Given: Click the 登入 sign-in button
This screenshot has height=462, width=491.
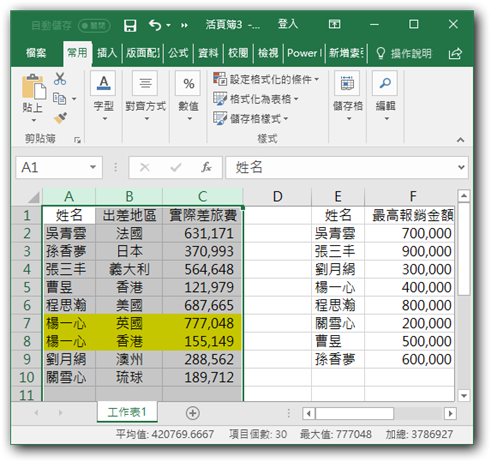Looking at the screenshot, I should click(288, 24).
